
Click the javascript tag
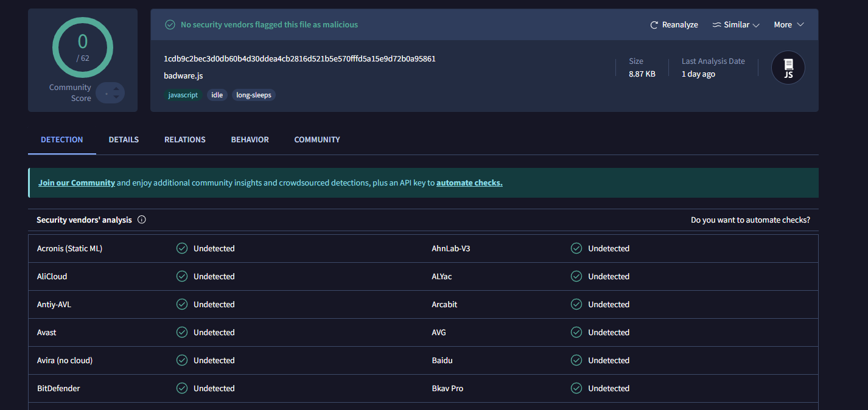coord(183,95)
